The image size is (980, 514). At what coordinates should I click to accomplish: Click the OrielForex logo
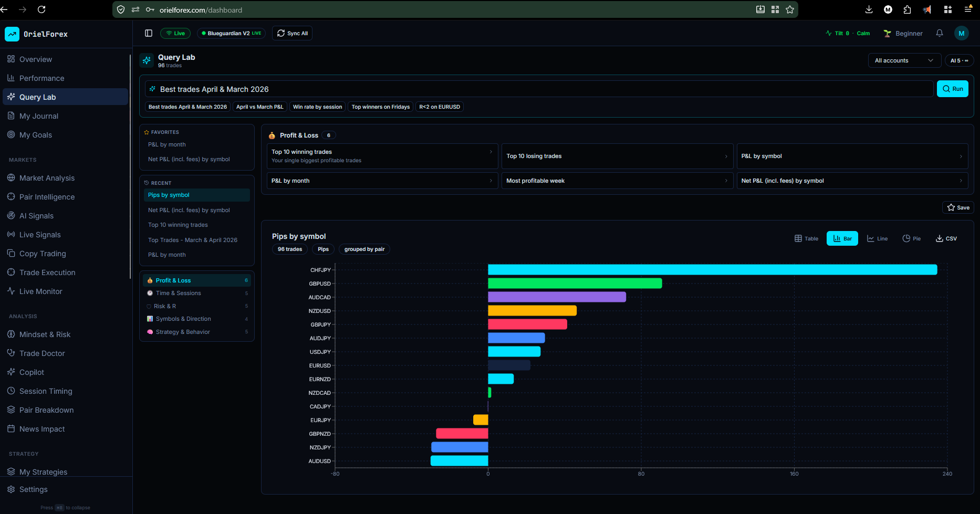pyautogui.click(x=37, y=34)
